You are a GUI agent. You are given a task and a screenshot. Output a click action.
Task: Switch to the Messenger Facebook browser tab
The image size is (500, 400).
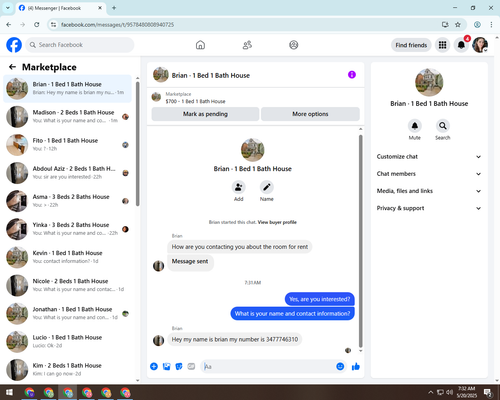pos(61,8)
